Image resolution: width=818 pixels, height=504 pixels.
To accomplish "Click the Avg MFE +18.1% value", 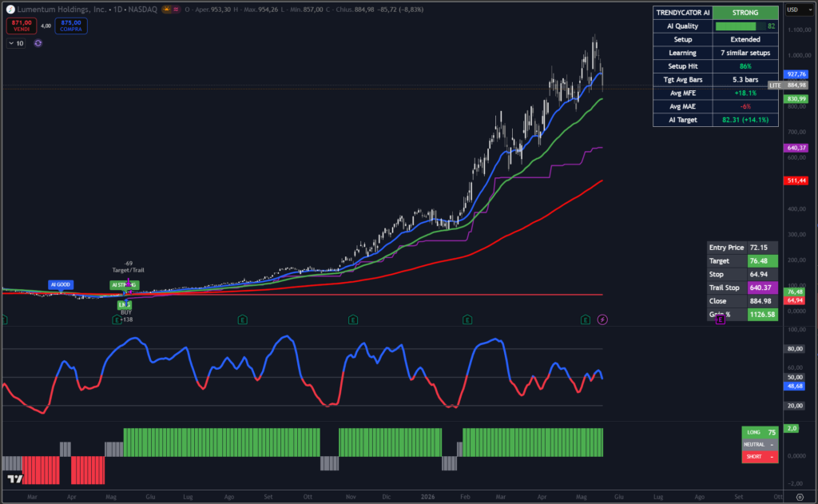I will point(745,93).
